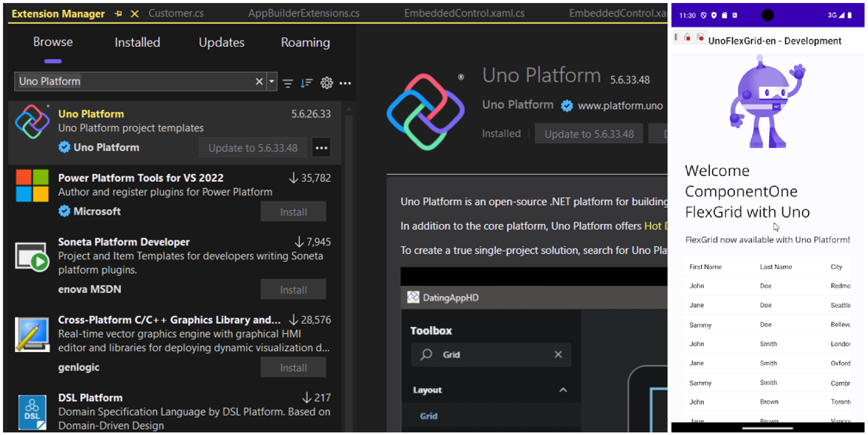The image size is (868, 435).
Task: Click the battery icon in Android status bar
Action: coord(850,15)
